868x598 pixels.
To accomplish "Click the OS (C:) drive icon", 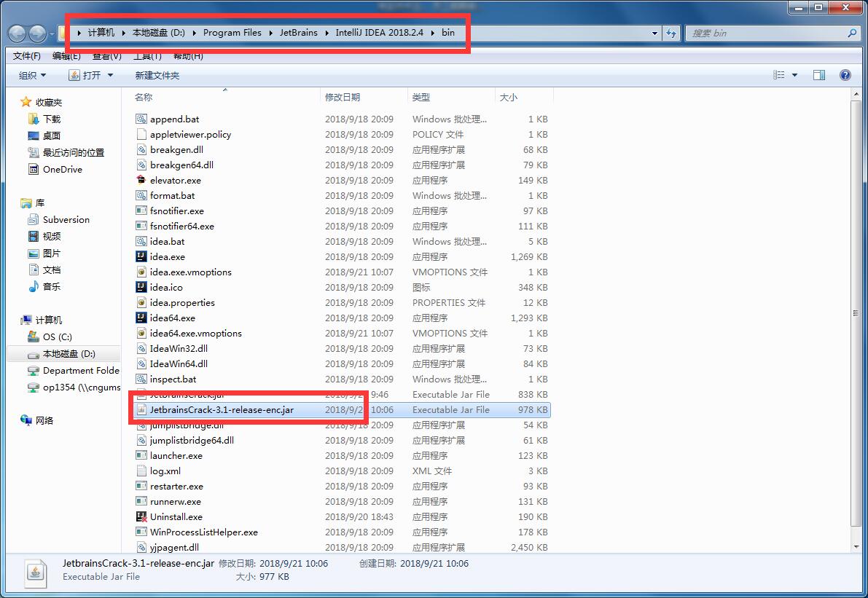I will click(x=34, y=337).
